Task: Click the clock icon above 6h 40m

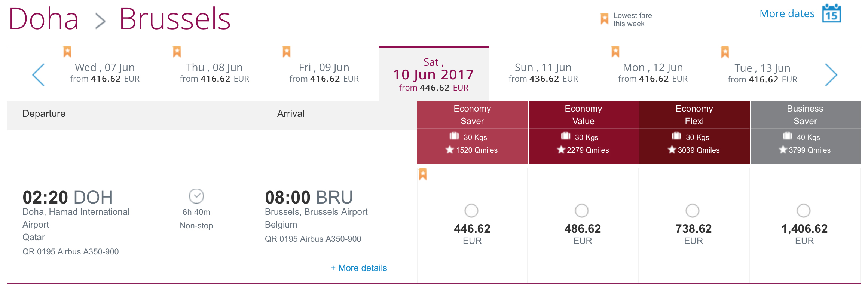Action: (x=196, y=196)
